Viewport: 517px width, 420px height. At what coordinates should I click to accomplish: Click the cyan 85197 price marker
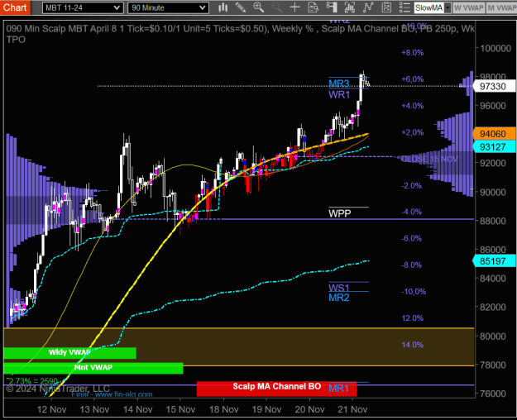(x=494, y=261)
